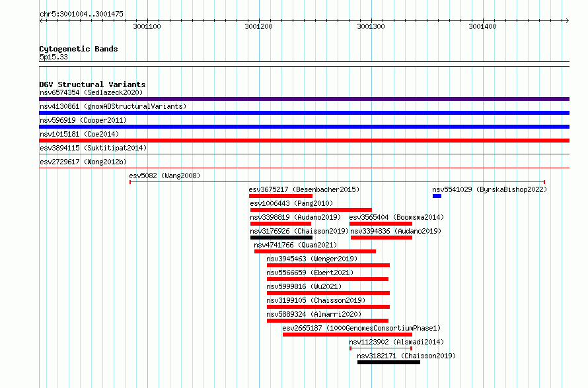Select nsv1123902 (Alsmadi2014) label
Viewport: 588px width, 388px height.
[x=396, y=342]
